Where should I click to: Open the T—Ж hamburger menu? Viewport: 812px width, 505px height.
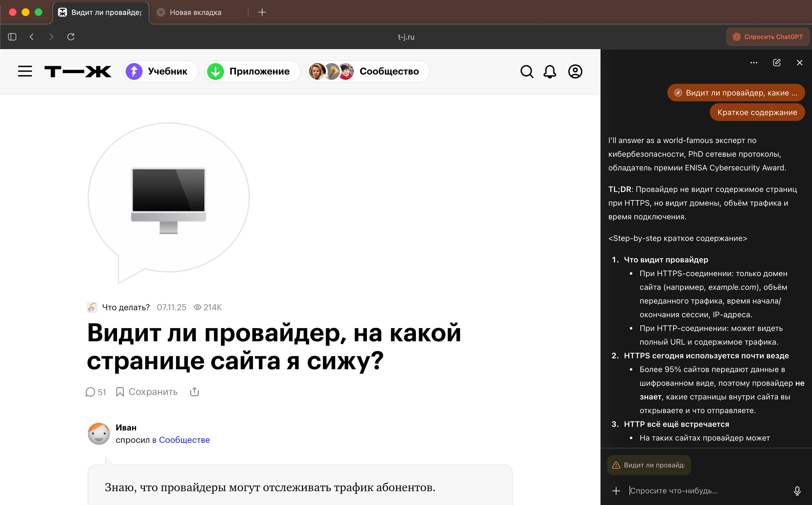tap(25, 71)
